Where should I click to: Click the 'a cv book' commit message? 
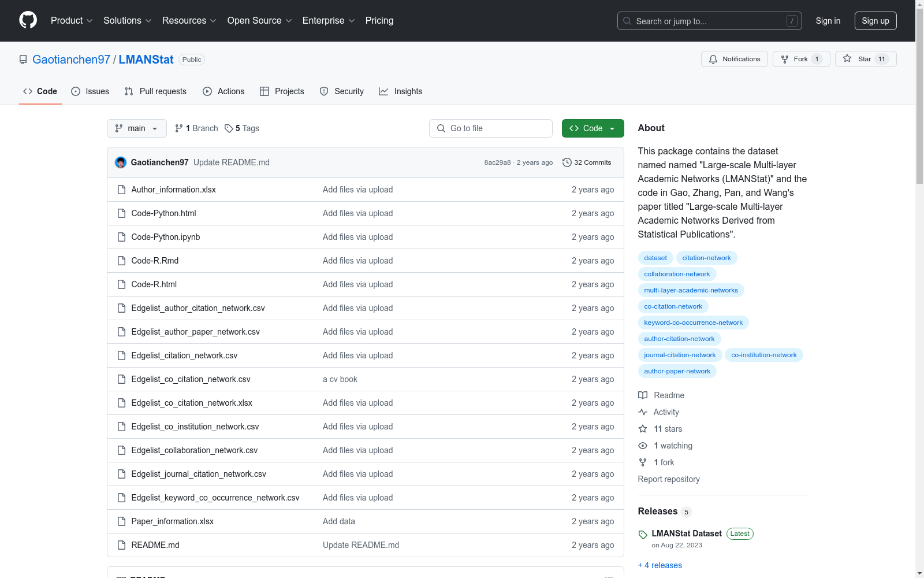coord(340,379)
